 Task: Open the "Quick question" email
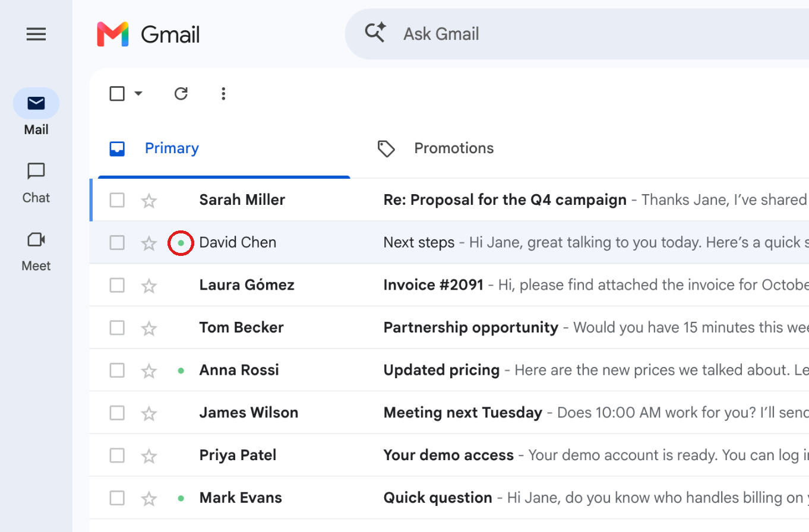[x=438, y=498]
